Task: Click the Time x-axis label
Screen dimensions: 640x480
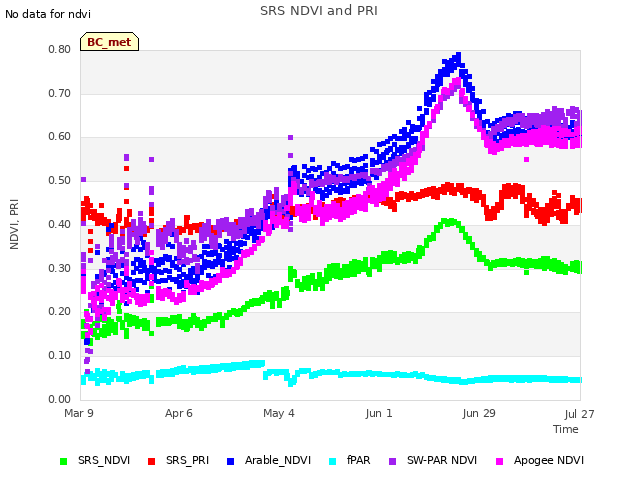Action: click(x=566, y=429)
